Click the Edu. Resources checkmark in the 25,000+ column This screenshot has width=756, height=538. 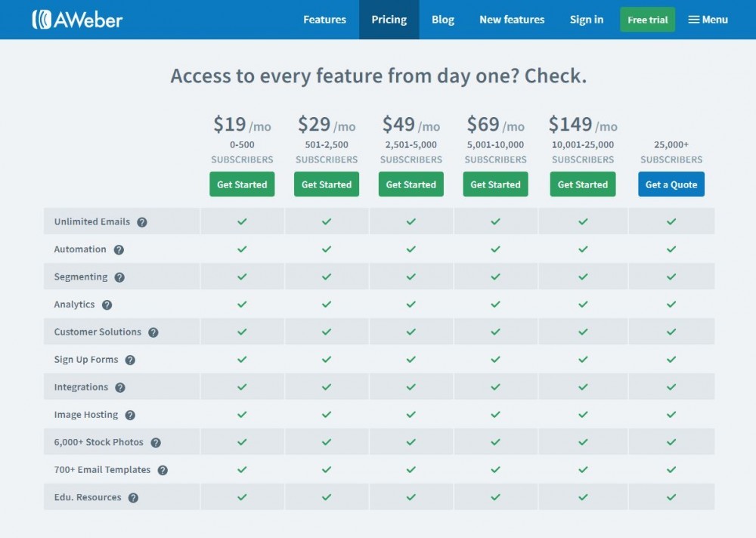671,497
